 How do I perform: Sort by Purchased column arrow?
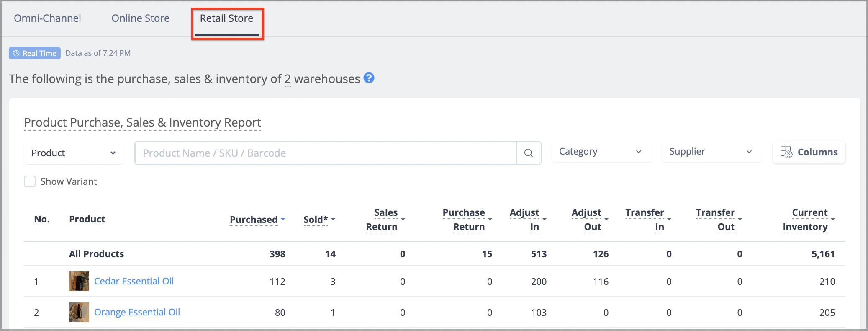[x=283, y=219]
